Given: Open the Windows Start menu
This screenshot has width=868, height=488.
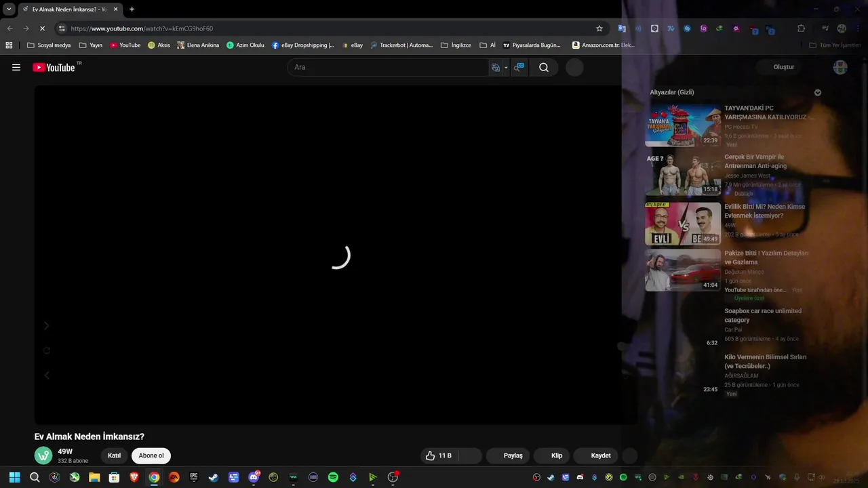Looking at the screenshot, I should pyautogui.click(x=15, y=477).
